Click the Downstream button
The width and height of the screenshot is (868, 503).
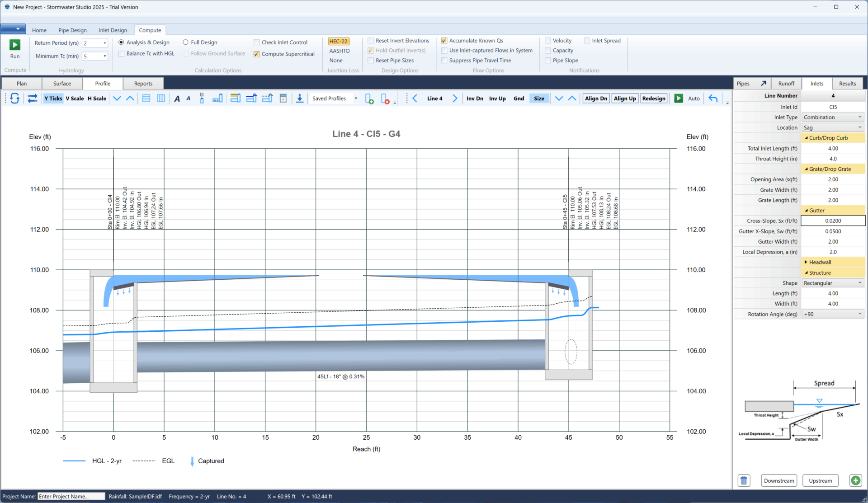point(779,481)
